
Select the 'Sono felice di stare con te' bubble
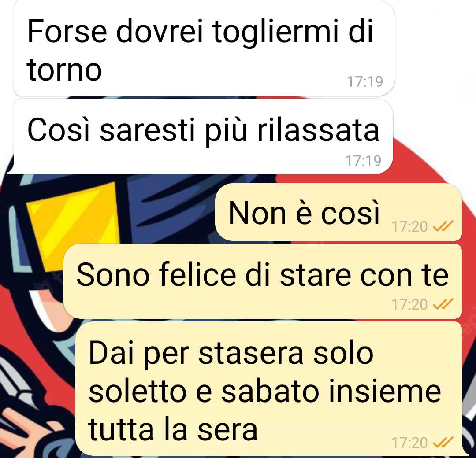[x=263, y=281]
